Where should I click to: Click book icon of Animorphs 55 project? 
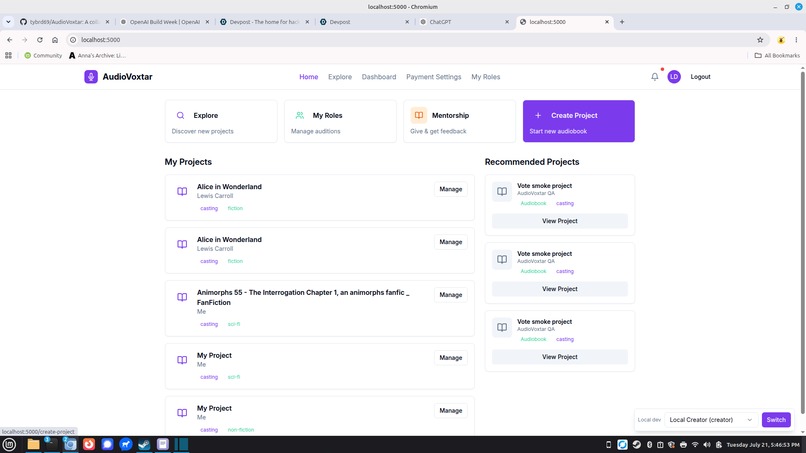click(182, 297)
